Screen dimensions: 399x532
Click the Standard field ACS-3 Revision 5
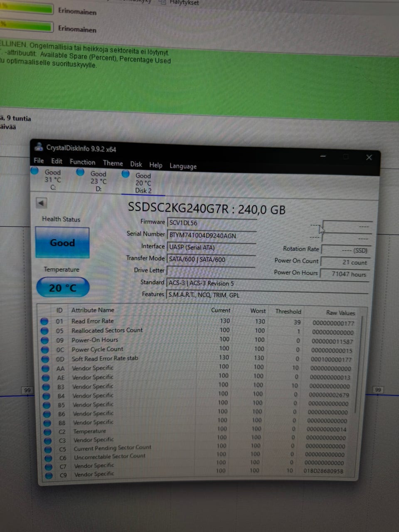[267, 283]
